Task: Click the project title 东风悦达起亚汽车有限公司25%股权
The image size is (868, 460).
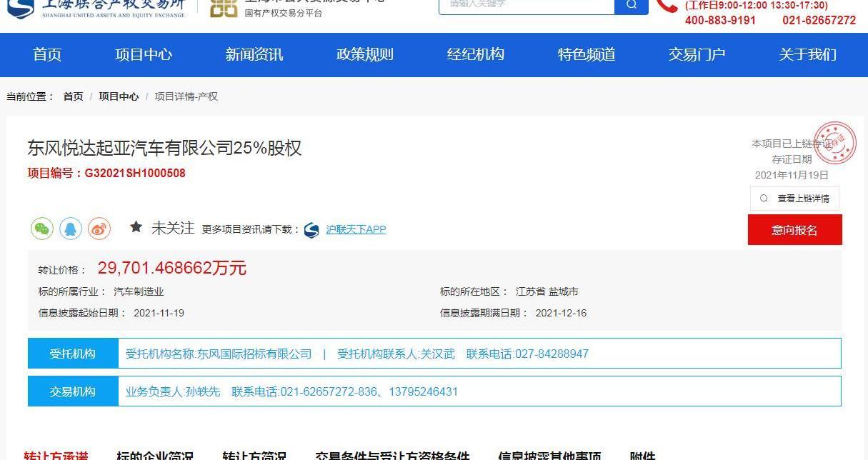Action: 164,148
